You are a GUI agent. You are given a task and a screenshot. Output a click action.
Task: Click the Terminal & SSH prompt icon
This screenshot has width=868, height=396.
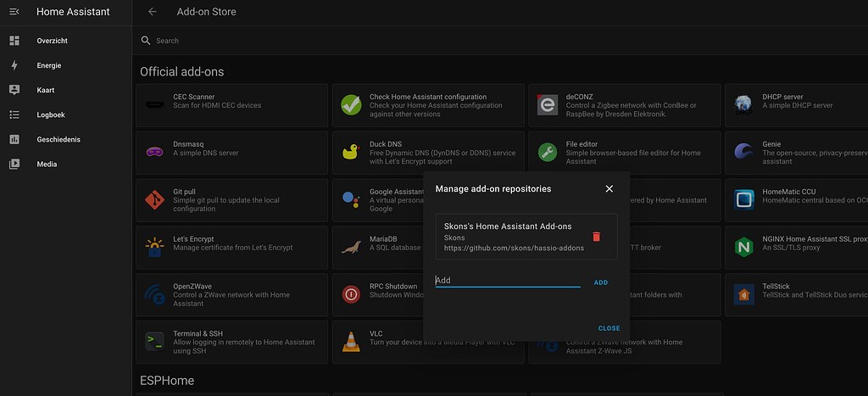pyautogui.click(x=154, y=342)
